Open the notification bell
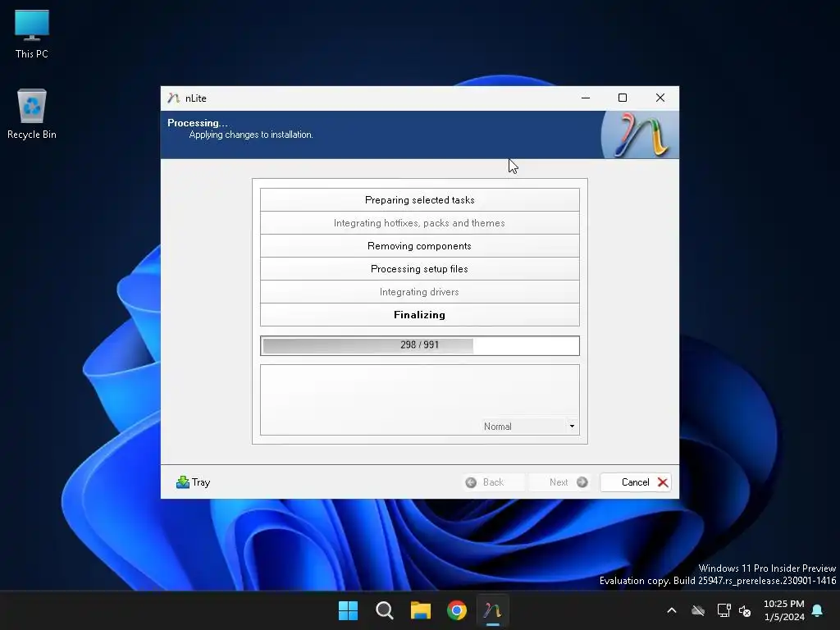Image resolution: width=840 pixels, height=630 pixels. point(818,610)
